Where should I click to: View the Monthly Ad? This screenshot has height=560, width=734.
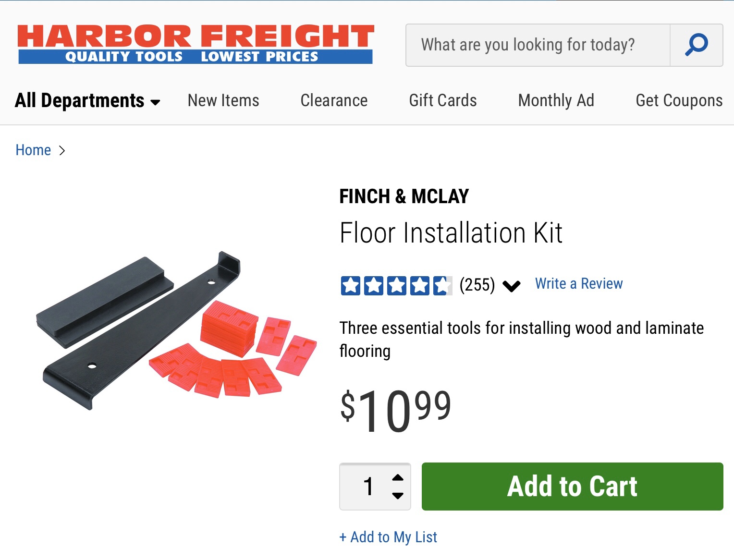pos(556,101)
